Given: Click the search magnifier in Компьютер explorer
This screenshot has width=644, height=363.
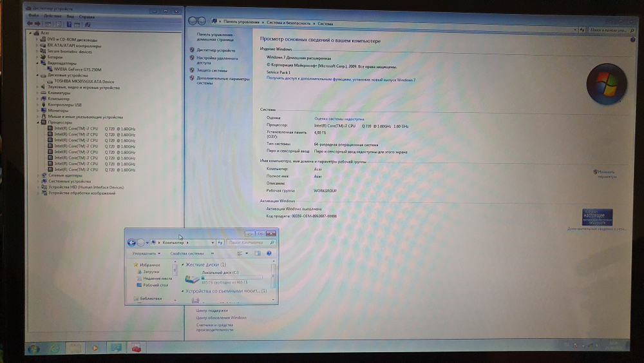Looking at the screenshot, I should [x=272, y=242].
